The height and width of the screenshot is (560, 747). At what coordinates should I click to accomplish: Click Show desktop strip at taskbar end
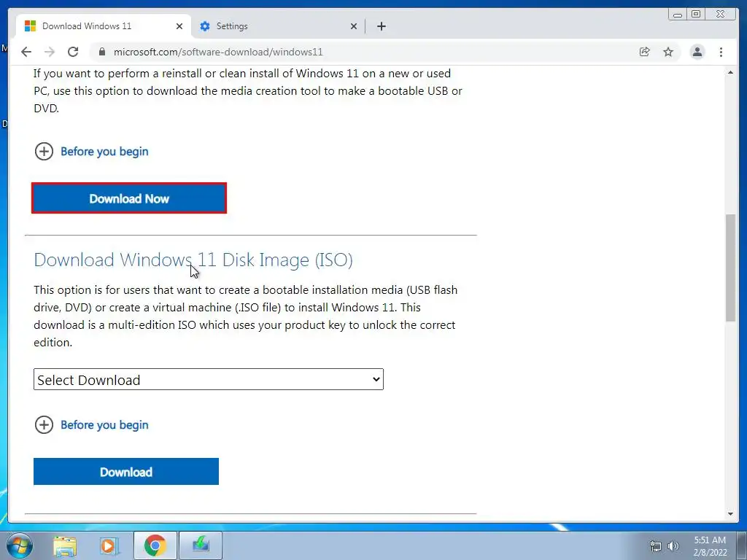pos(741,545)
